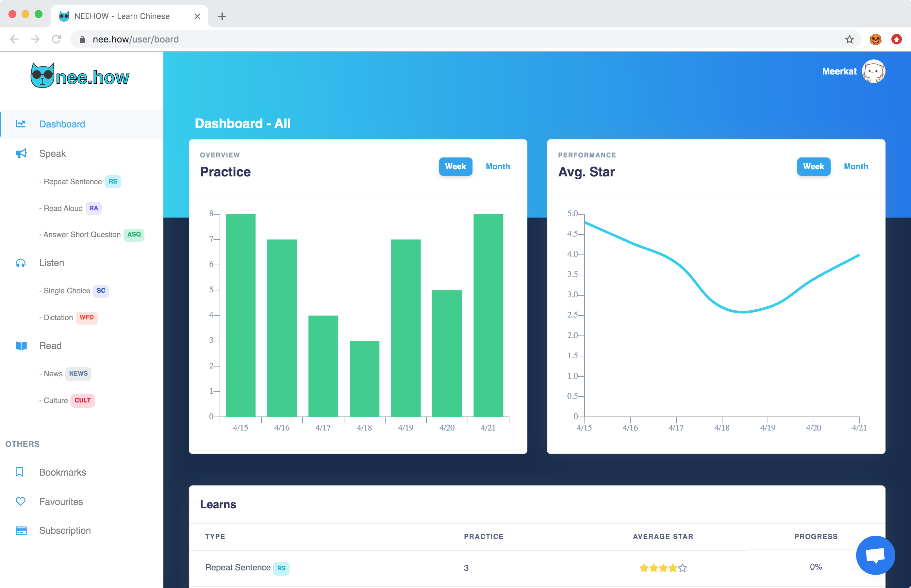Click the Speak megaphone icon
The width and height of the screenshot is (911, 588).
[x=21, y=154]
